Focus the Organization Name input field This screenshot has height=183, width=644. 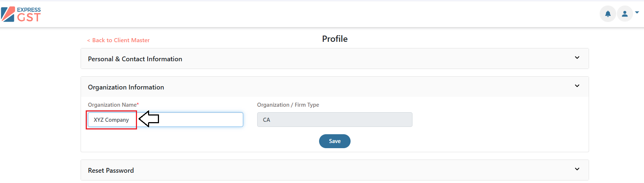point(165,120)
